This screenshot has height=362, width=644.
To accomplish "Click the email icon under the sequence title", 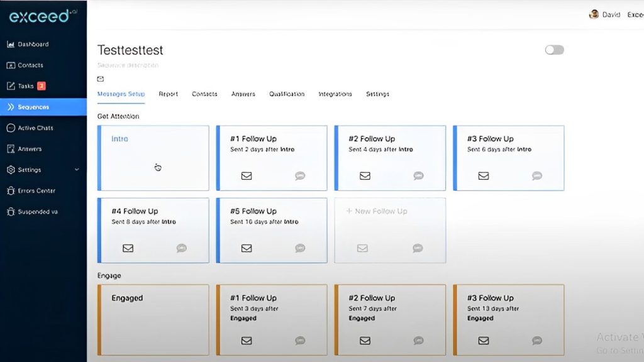I will (100, 79).
